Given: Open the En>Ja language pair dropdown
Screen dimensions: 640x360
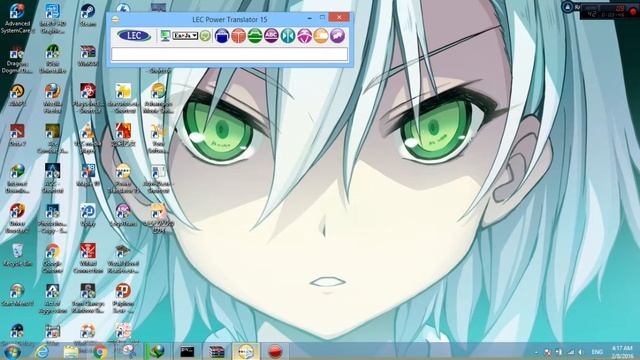Looking at the screenshot, I should tap(185, 36).
